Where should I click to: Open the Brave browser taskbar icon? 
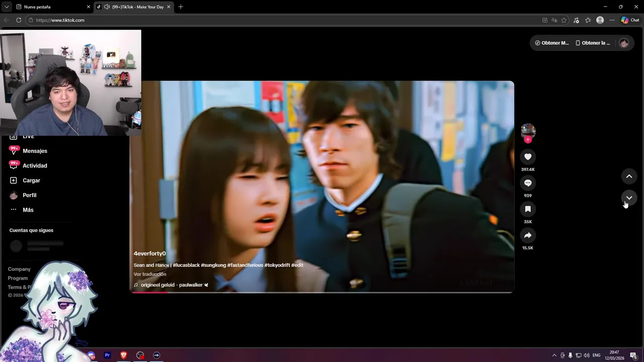pos(124,355)
